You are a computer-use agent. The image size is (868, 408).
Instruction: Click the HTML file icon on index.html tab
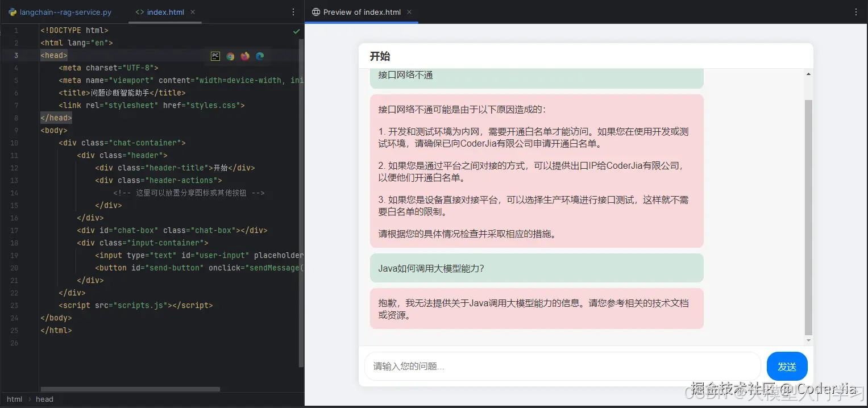[x=140, y=11]
